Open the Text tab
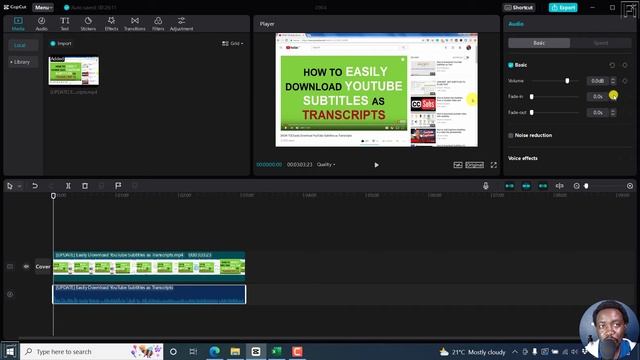The image size is (640, 360). (x=64, y=24)
